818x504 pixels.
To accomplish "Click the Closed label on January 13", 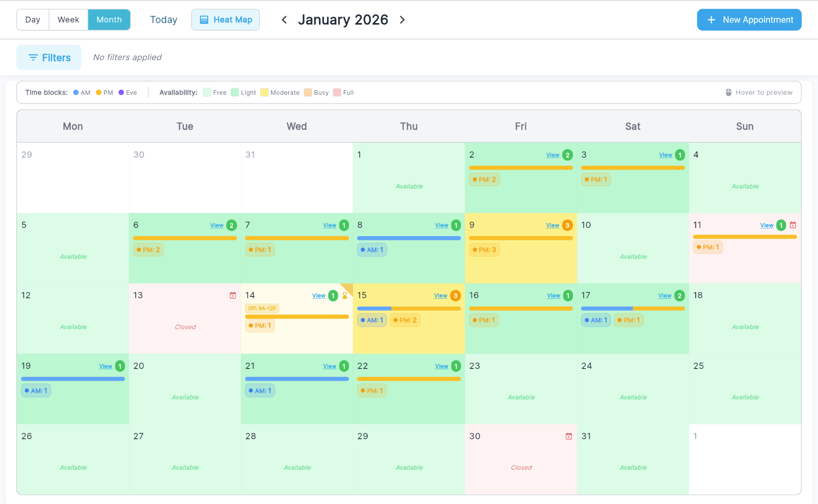I will click(185, 327).
